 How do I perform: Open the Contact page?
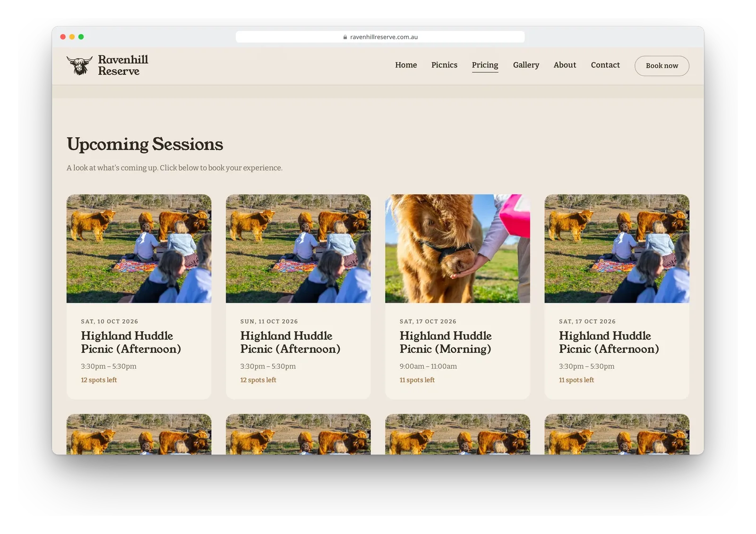tap(605, 65)
